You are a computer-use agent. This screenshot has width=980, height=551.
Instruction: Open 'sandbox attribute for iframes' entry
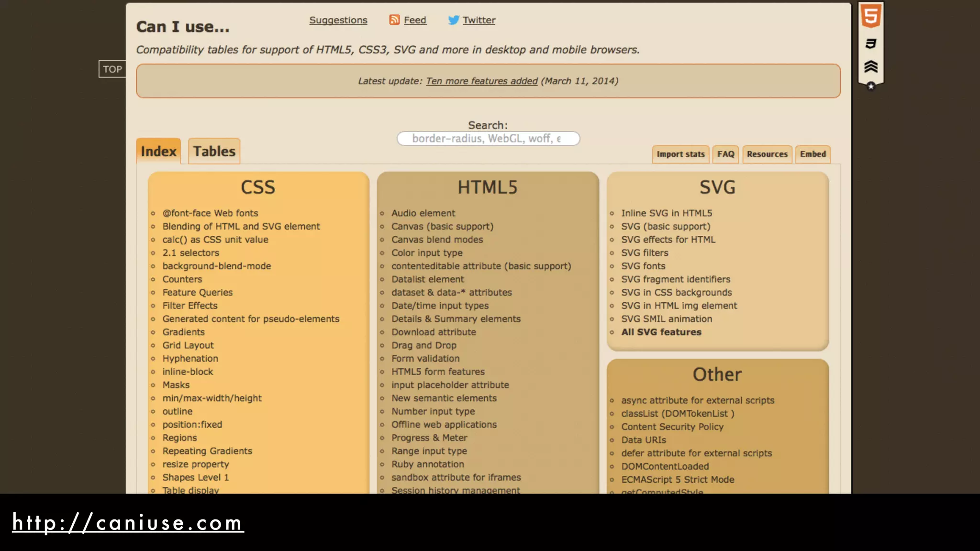[x=456, y=477]
